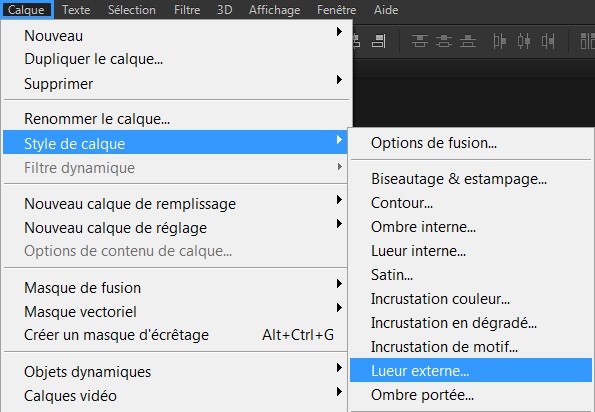Click the arrow beside Masque de fusion

(x=339, y=284)
